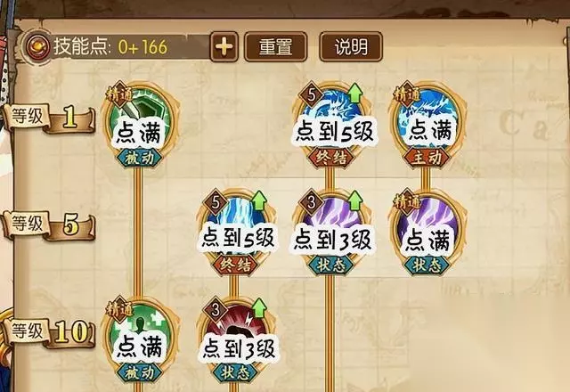
Task: Click the 技能点 0+166 counter
Action: 110,47
